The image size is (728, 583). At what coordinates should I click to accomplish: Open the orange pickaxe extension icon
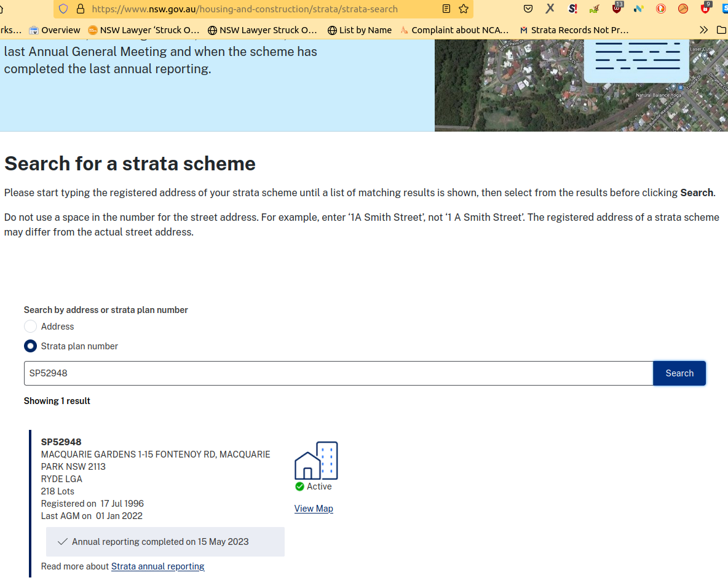click(x=683, y=9)
